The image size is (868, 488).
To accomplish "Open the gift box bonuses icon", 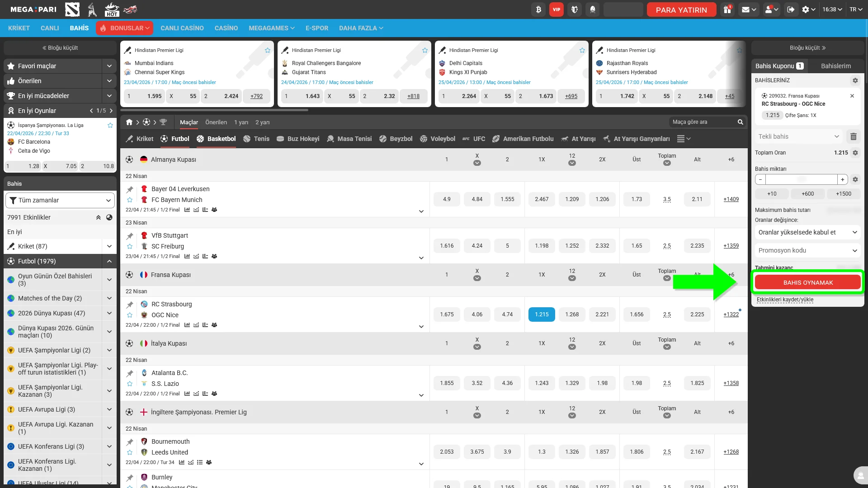I will tap(727, 9).
